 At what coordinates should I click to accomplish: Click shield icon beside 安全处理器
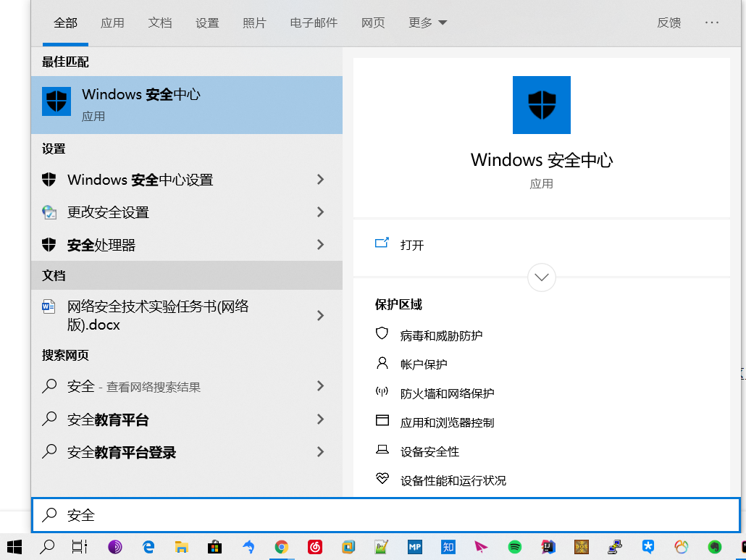[49, 245]
